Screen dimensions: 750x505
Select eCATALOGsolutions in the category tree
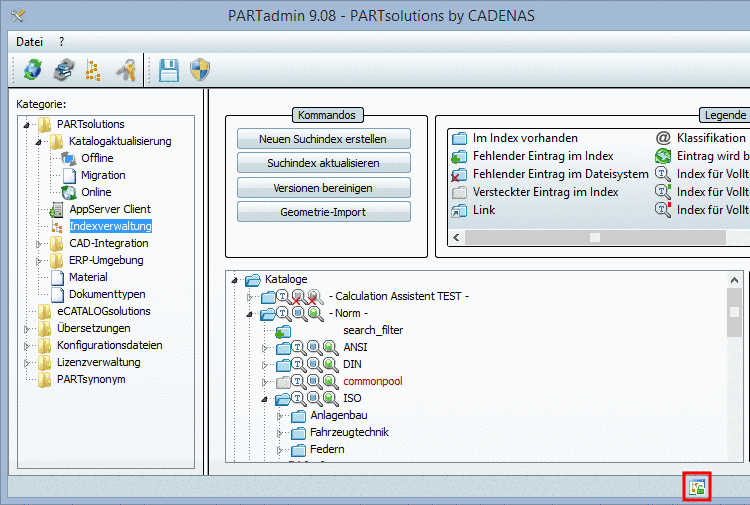click(104, 311)
